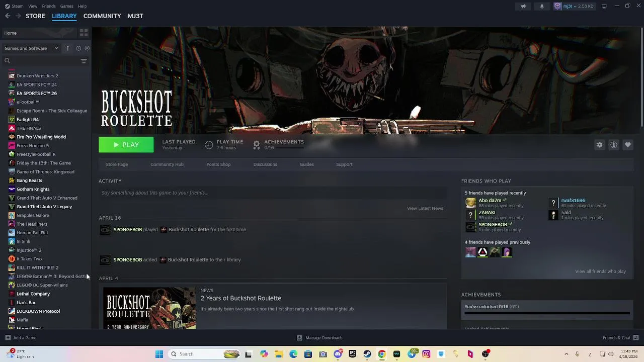The image size is (644, 362).
Task: Toggle the ready-to-play filter icon
Action: click(87, 48)
